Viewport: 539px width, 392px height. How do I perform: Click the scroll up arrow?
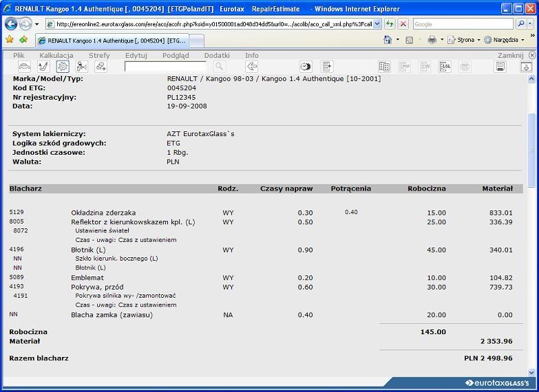pyautogui.click(x=531, y=79)
